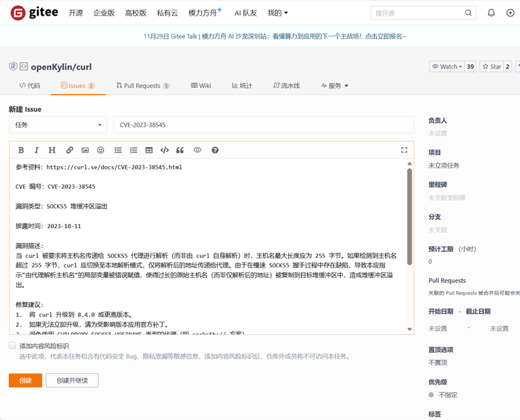Click the 创建 button
The image size is (520, 420).
tap(25, 381)
